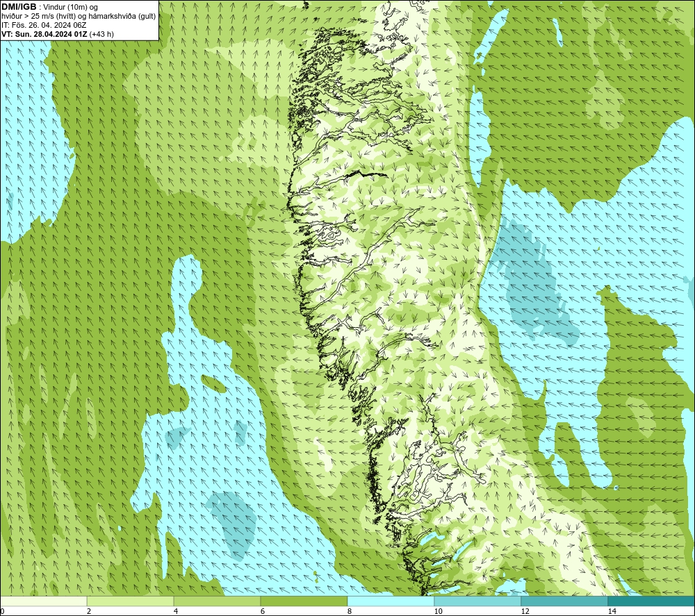Click the darkest teal band above 14
This screenshot has height=616, width=695.
(652, 601)
